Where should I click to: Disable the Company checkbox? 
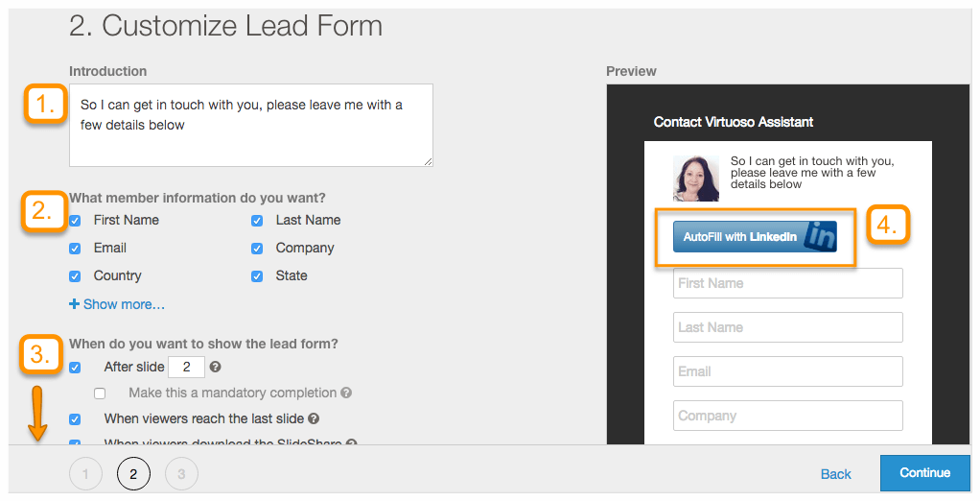pos(257,249)
